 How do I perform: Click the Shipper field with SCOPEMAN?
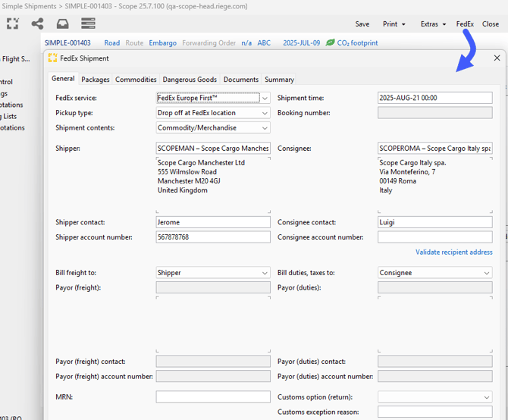(x=213, y=149)
